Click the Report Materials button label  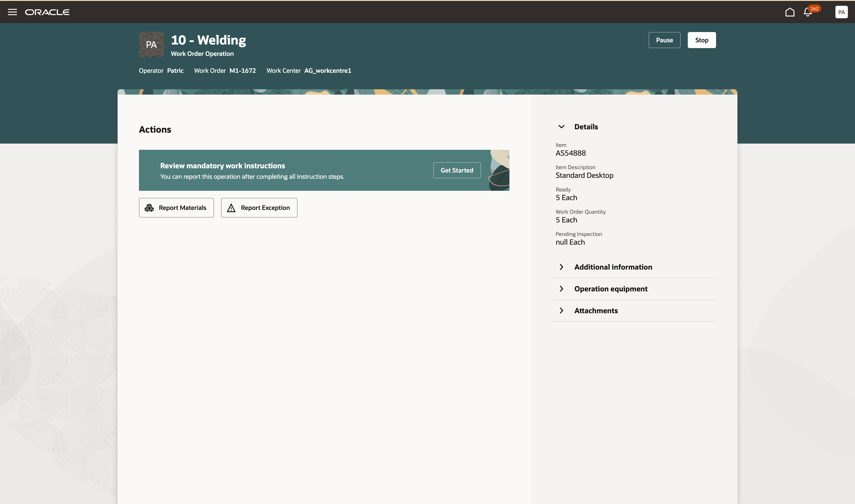(182, 208)
